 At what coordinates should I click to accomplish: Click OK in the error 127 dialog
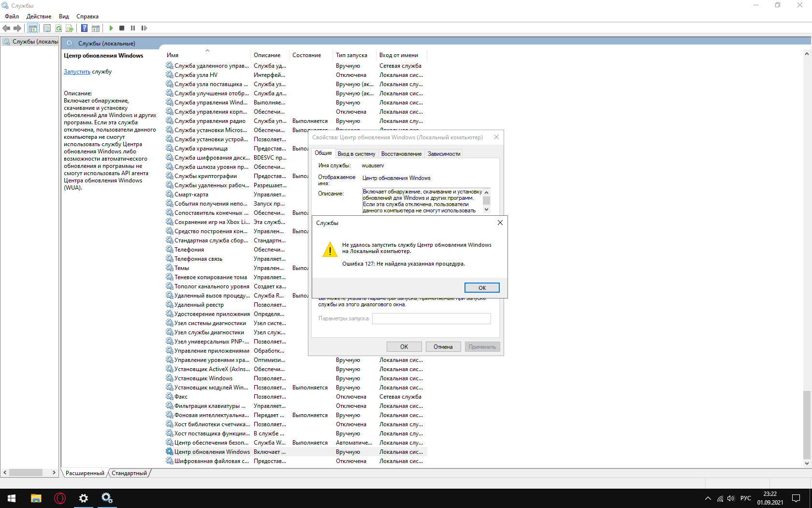point(482,288)
